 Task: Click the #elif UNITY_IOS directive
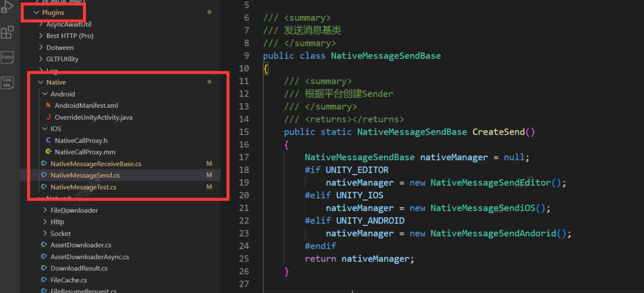coord(344,195)
